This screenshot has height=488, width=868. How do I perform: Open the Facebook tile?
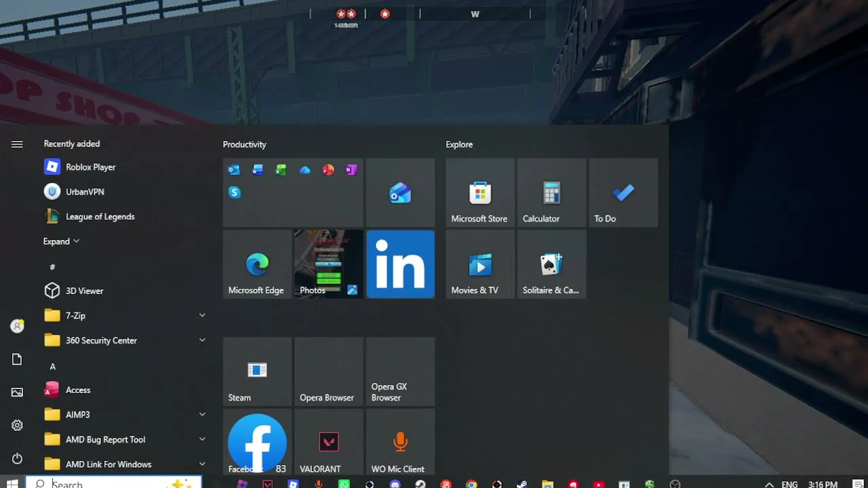coord(257,442)
